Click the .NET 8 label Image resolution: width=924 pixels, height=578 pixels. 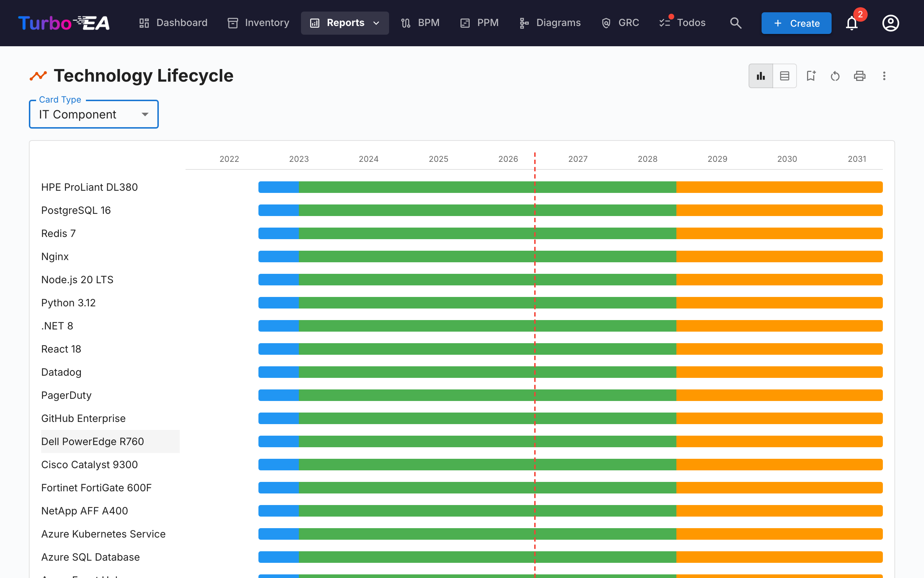tap(57, 326)
